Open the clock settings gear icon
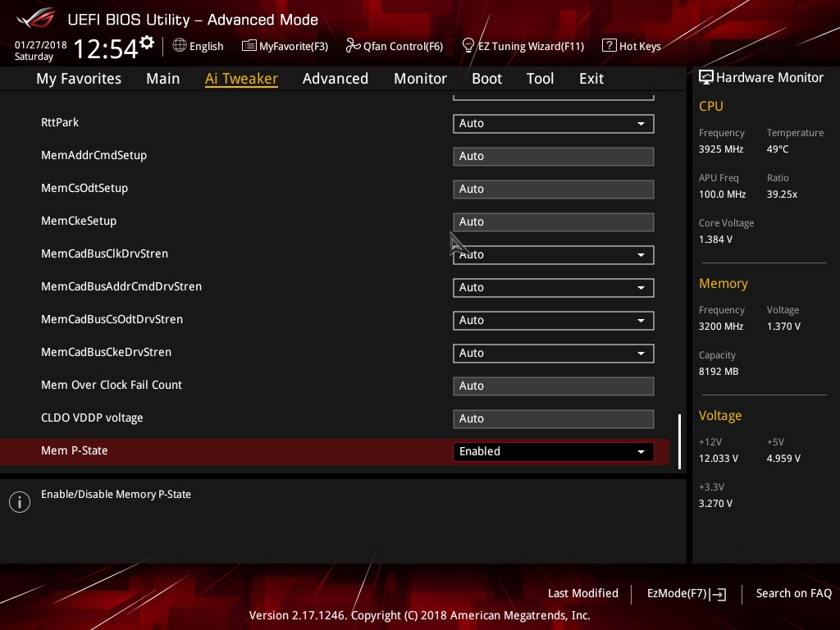The image size is (840, 630). [x=147, y=42]
